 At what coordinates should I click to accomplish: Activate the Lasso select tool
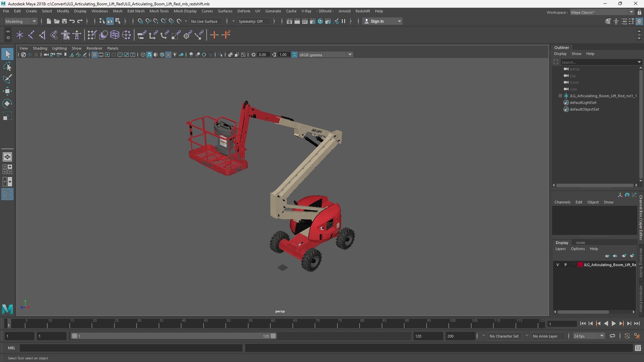(7, 66)
